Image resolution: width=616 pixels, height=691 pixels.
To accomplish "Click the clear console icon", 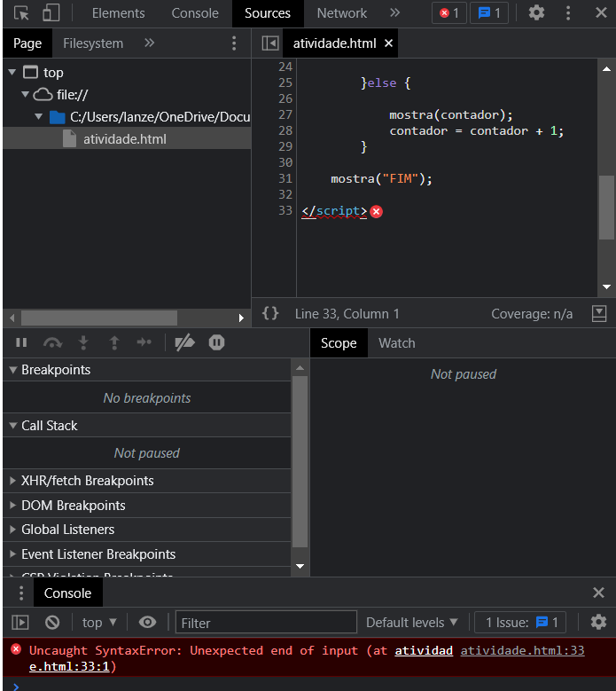I will (x=52, y=622).
